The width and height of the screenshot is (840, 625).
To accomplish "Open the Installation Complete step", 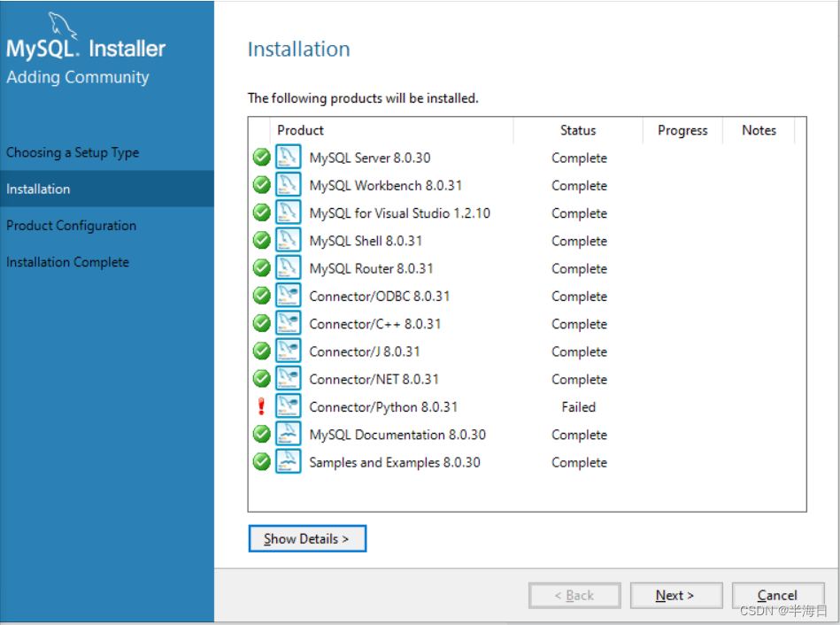I will point(67,262).
